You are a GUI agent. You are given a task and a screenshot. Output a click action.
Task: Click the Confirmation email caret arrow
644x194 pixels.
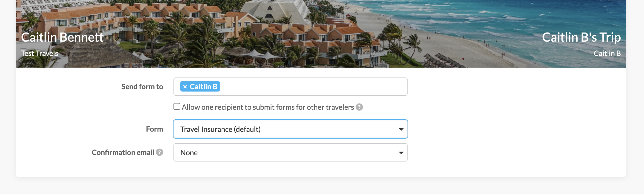pos(401,153)
